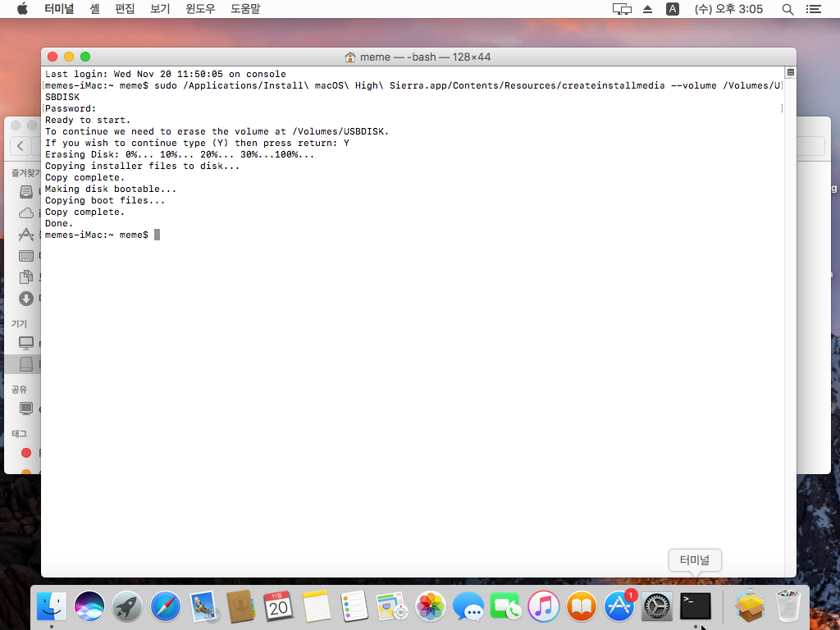This screenshot has height=630, width=840.
Task: Open Spotlight search magnifier
Action: tap(787, 9)
